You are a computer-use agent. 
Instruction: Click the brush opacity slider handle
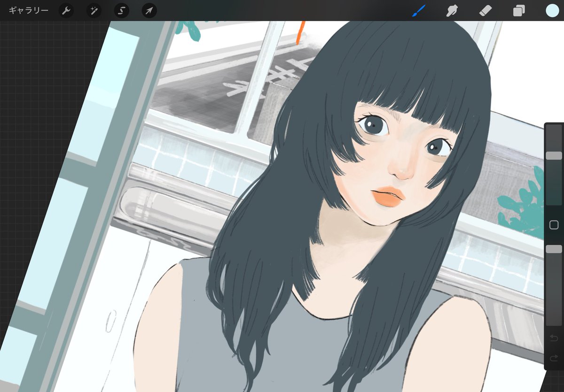(x=554, y=249)
